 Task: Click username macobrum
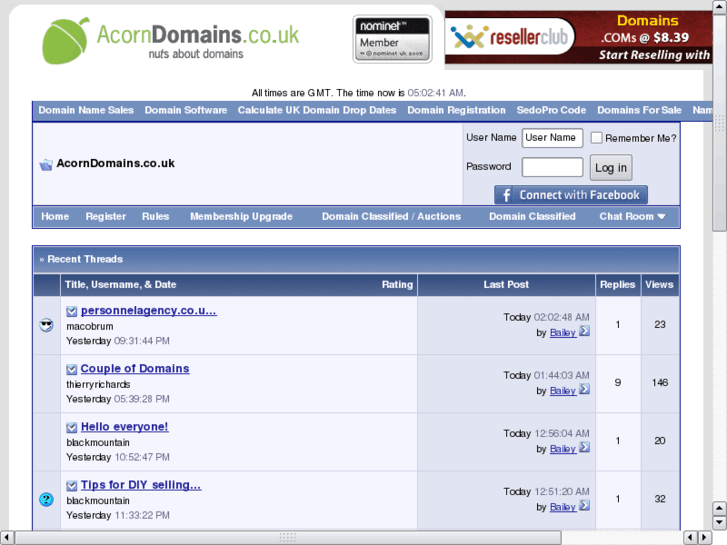click(x=89, y=327)
